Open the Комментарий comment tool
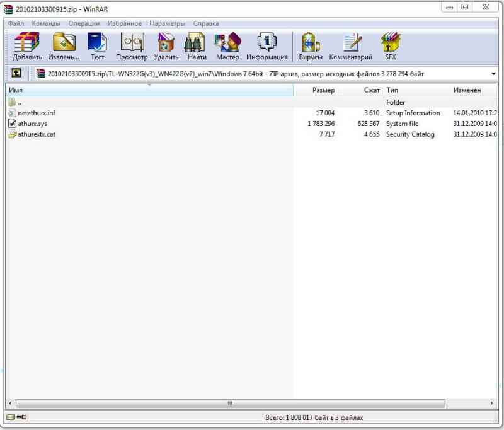This screenshot has width=504, height=430. (351, 46)
